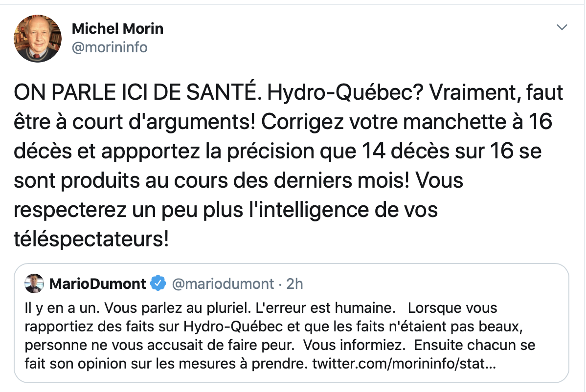This screenshot has height=392, width=586.
Task: Open MarioDumont display name
Action: click(97, 283)
